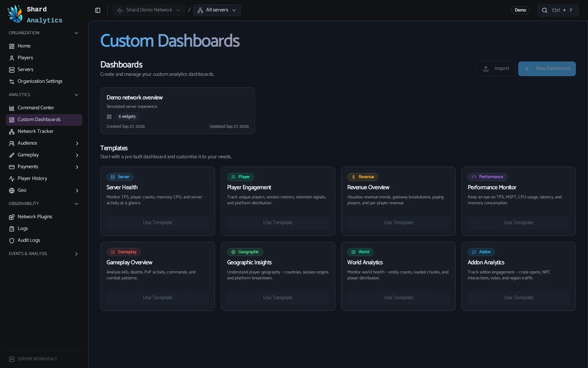Open the Servers sidebar item

click(44, 70)
